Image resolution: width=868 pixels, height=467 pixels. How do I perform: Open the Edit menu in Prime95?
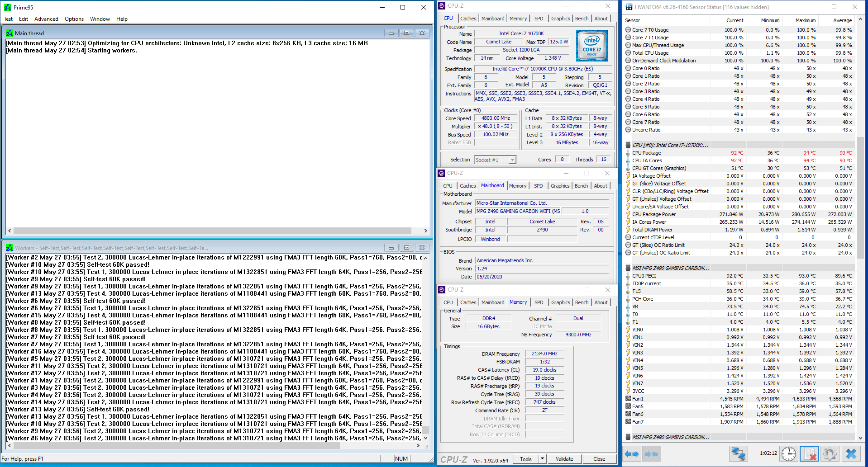[x=24, y=19]
